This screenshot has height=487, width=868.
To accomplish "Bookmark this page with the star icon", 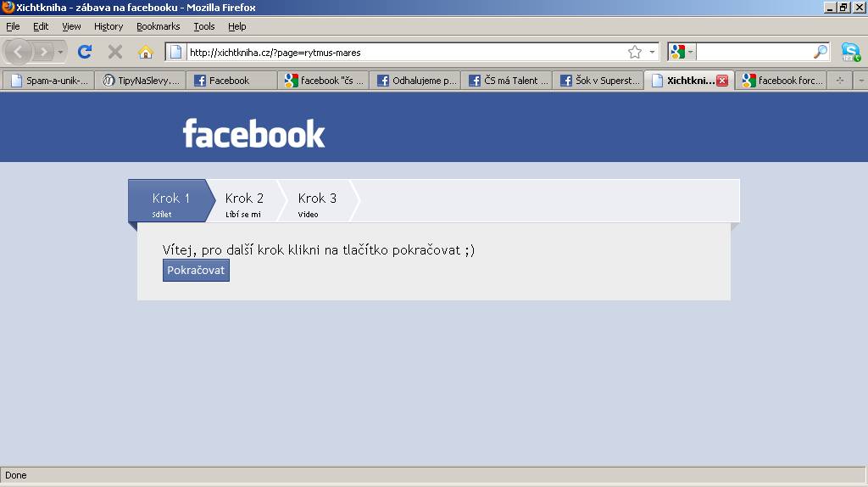I will click(635, 52).
